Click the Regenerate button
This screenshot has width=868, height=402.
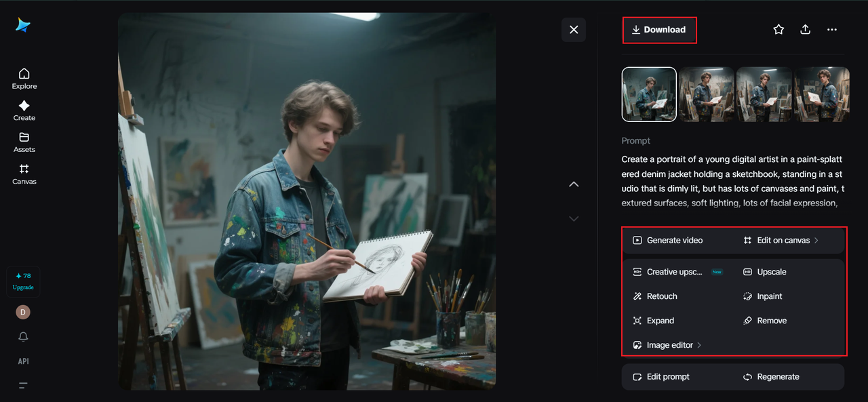(771, 377)
